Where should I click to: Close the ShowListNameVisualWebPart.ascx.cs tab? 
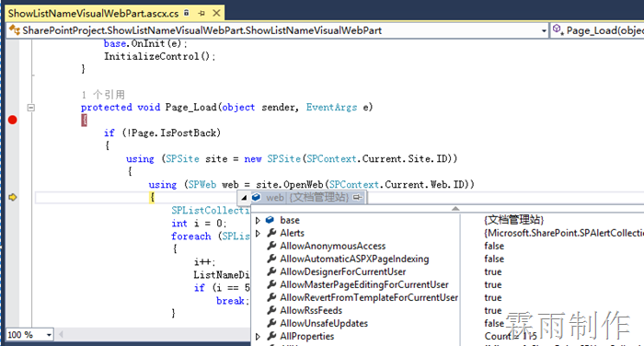click(216, 13)
